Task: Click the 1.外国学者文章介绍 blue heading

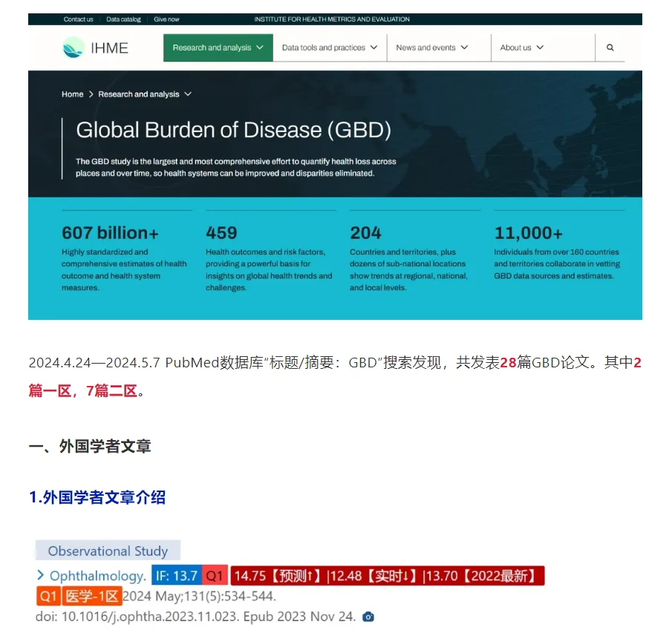Action: (97, 497)
